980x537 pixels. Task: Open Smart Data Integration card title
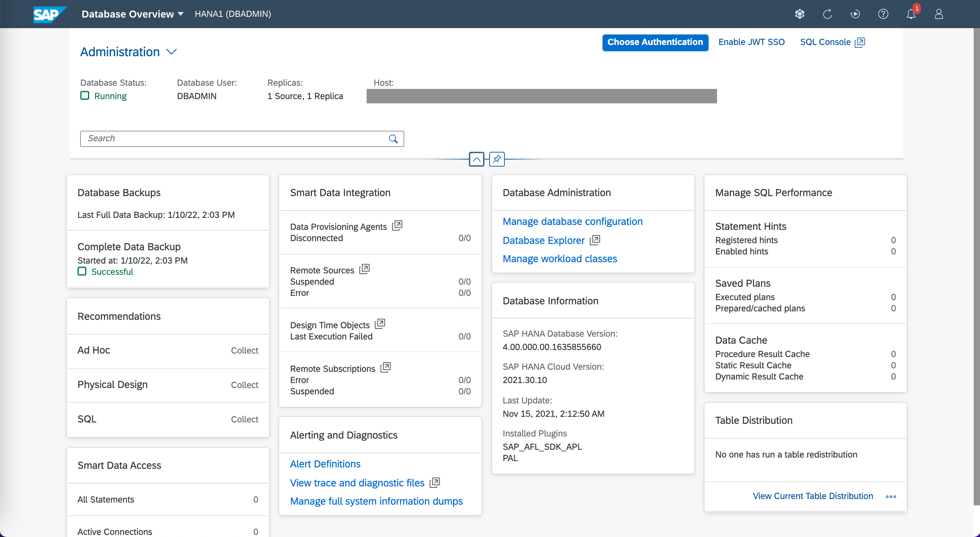[340, 193]
